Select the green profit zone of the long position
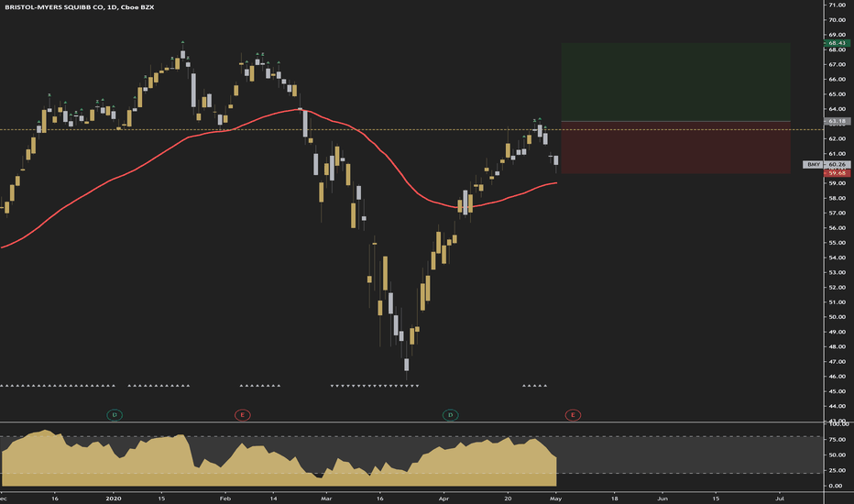Image resolution: width=854 pixels, height=504 pixels. (675, 82)
